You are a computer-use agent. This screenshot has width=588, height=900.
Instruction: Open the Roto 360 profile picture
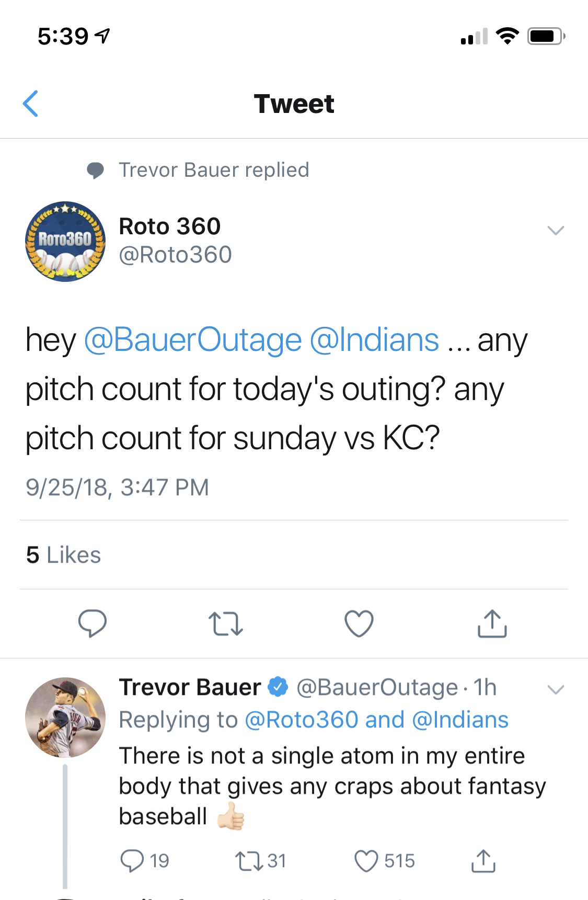click(65, 242)
